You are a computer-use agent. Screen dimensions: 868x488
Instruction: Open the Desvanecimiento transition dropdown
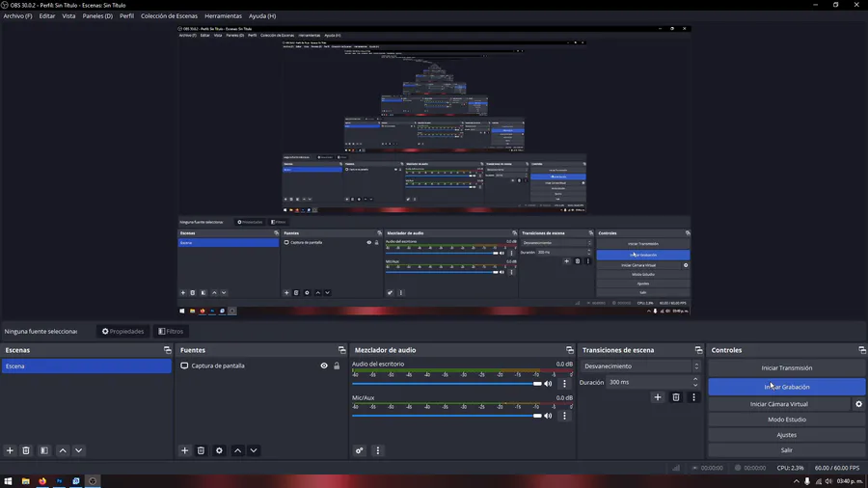pos(641,366)
